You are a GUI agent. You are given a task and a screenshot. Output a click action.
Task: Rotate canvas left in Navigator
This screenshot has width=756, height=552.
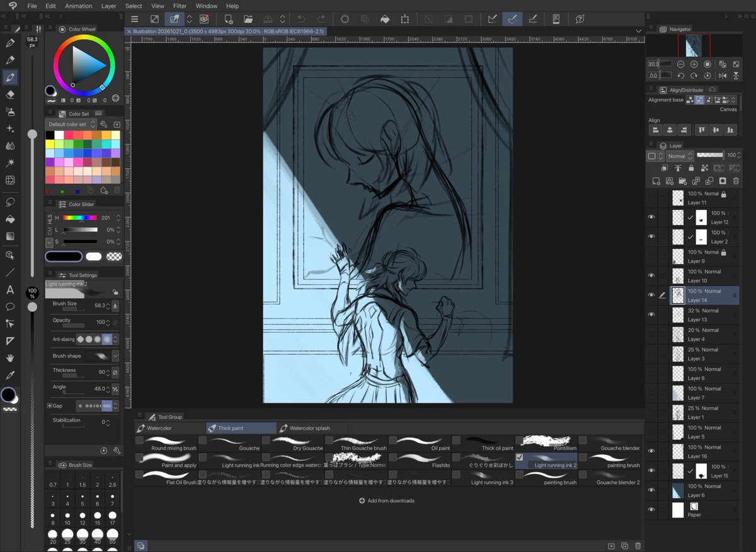click(x=681, y=76)
